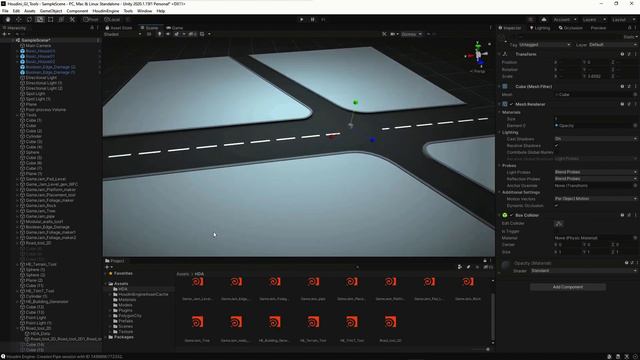Open the Mesh object picker circle
The height and width of the screenshot is (360, 640).
tap(636, 94)
